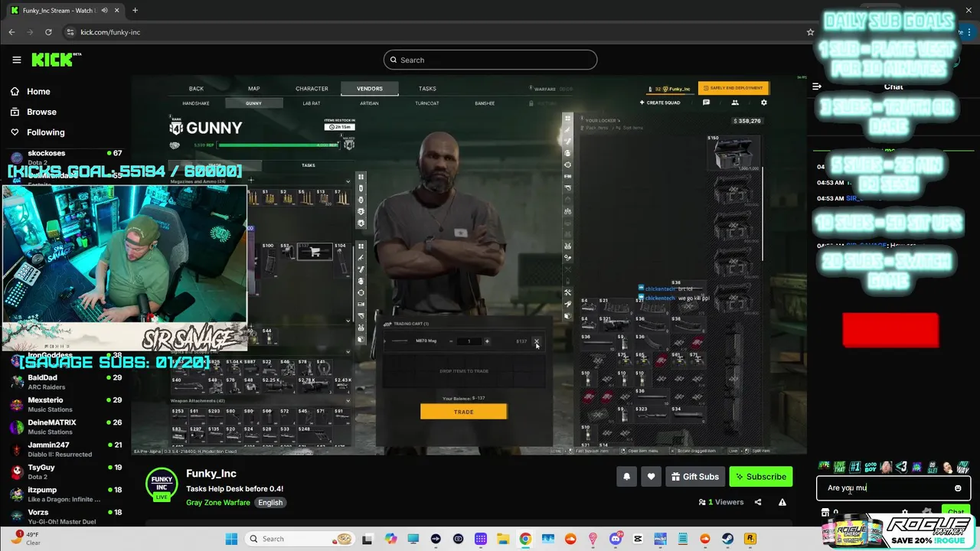Viewport: 980px width, 551px height.
Task: Click Create Squad in game
Action: (x=660, y=103)
